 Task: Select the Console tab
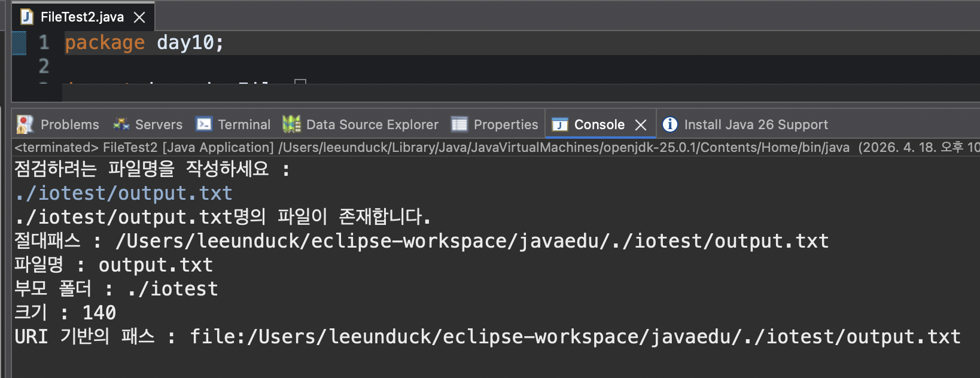[x=599, y=124]
